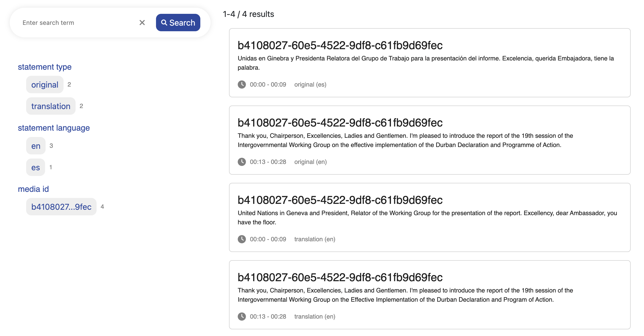The image size is (644, 336).
Task: Filter by media id b4108027...9fec
Action: pos(61,207)
